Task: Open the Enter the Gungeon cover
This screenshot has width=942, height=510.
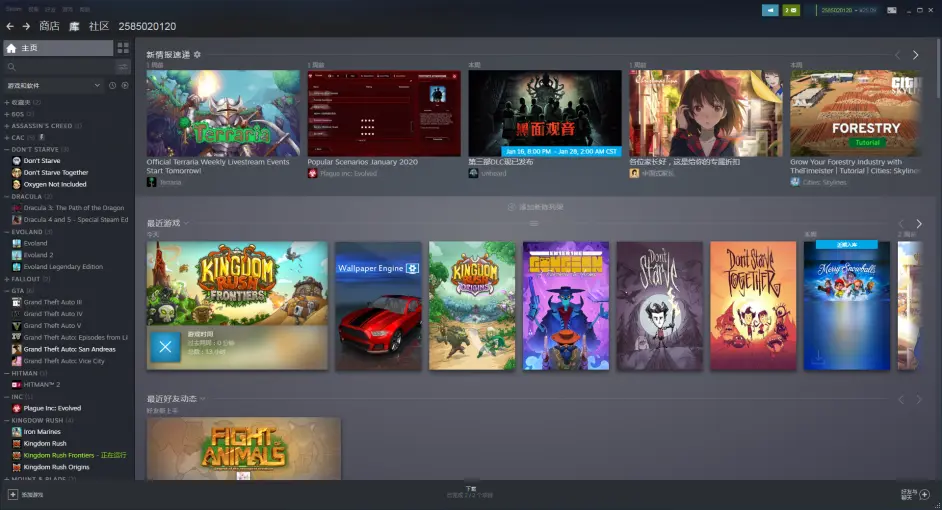Action: point(566,306)
